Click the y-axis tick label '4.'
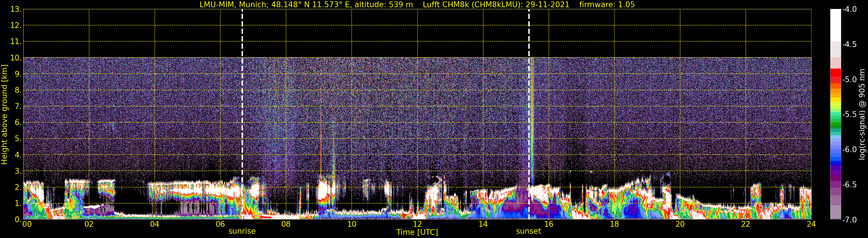The image size is (868, 238). pyautogui.click(x=18, y=155)
